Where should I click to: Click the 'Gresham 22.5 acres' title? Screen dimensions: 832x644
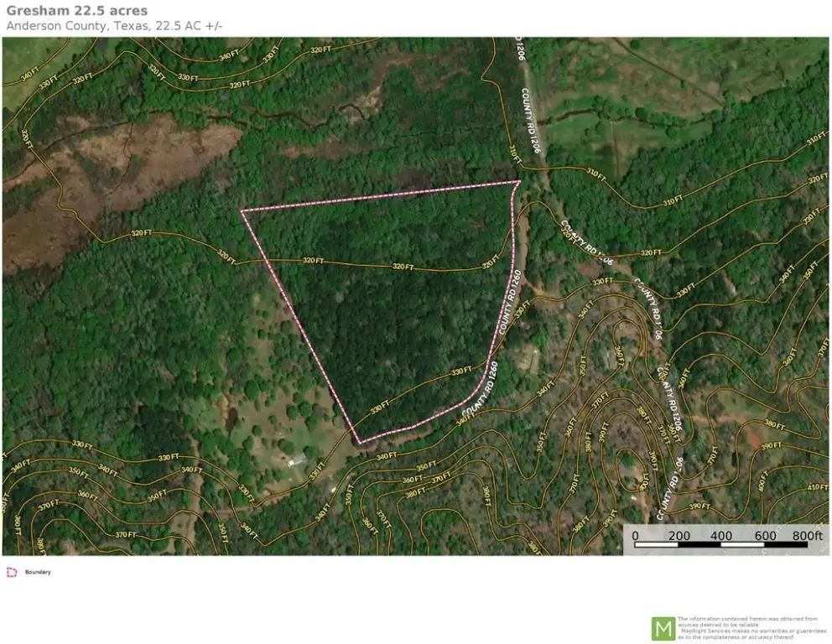(x=77, y=11)
